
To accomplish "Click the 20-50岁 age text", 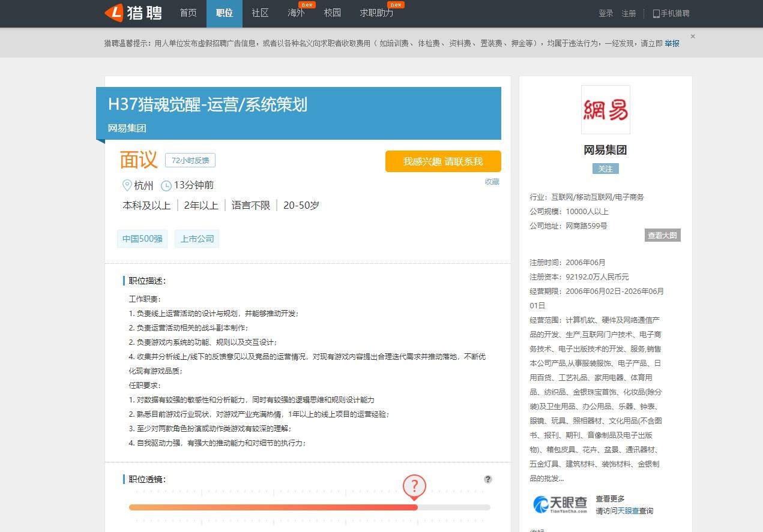I will (x=301, y=205).
